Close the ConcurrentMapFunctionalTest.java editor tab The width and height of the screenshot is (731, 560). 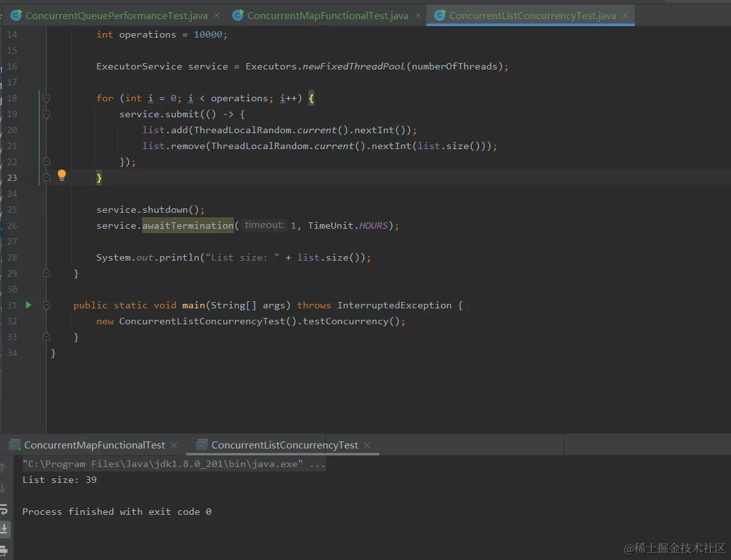coord(418,15)
